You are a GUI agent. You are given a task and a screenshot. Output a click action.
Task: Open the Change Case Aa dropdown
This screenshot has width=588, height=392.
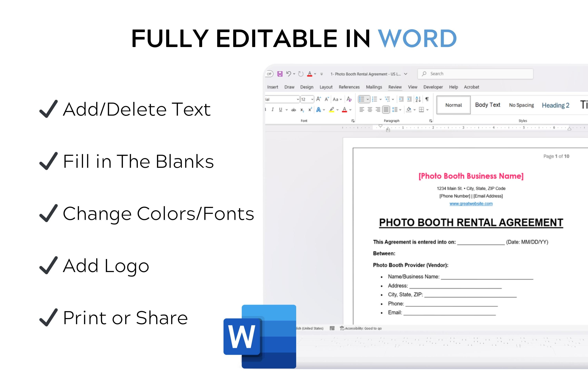pyautogui.click(x=337, y=99)
